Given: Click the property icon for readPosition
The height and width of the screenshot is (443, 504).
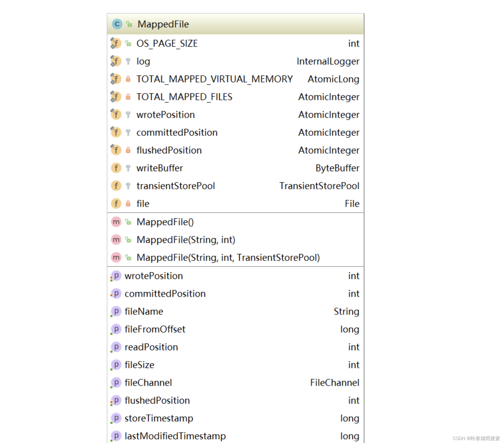Looking at the screenshot, I should 116,347.
